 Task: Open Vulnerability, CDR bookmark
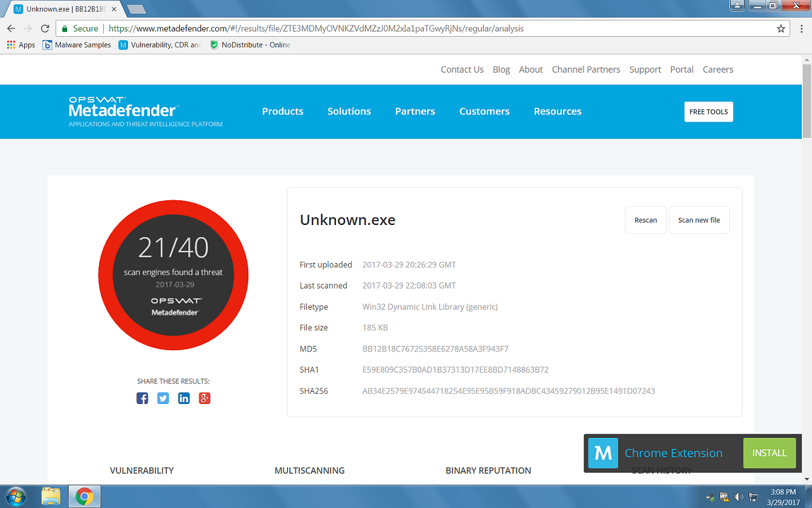click(160, 45)
